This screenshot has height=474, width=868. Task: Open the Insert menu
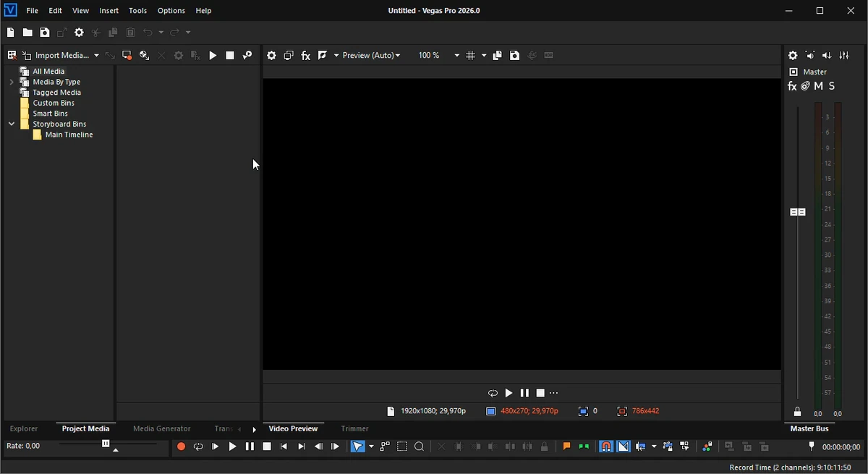109,11
